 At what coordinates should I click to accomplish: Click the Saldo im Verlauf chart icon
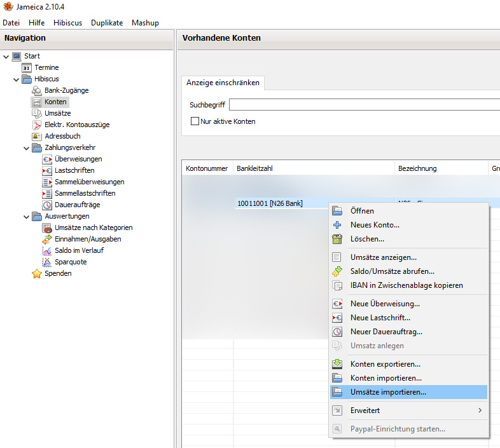[47, 251]
